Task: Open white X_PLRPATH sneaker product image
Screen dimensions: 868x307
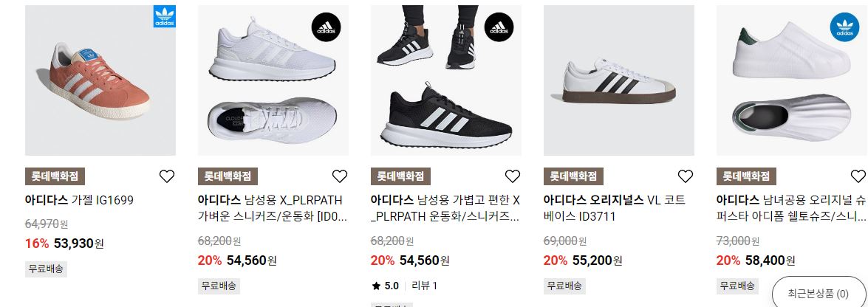Action: tap(273, 80)
